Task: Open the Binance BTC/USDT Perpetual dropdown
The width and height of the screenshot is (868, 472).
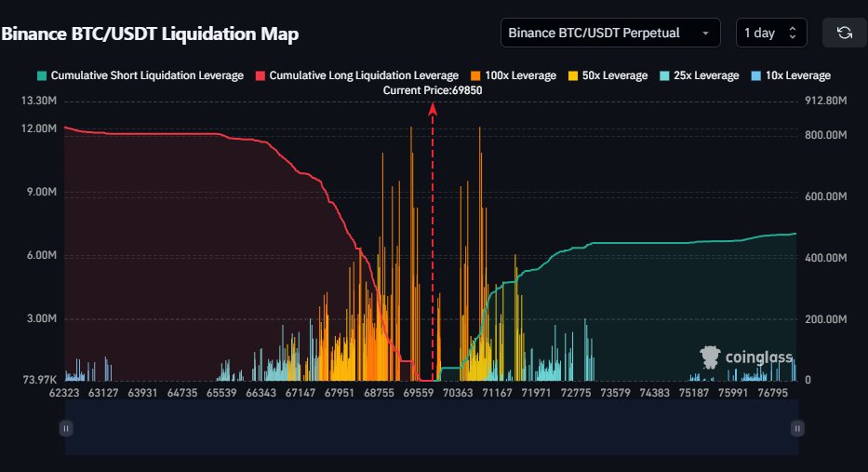Action: (610, 33)
